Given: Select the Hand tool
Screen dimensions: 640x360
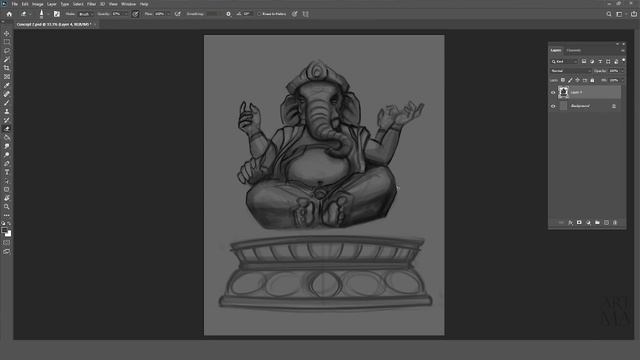Looking at the screenshot, I should [7, 198].
